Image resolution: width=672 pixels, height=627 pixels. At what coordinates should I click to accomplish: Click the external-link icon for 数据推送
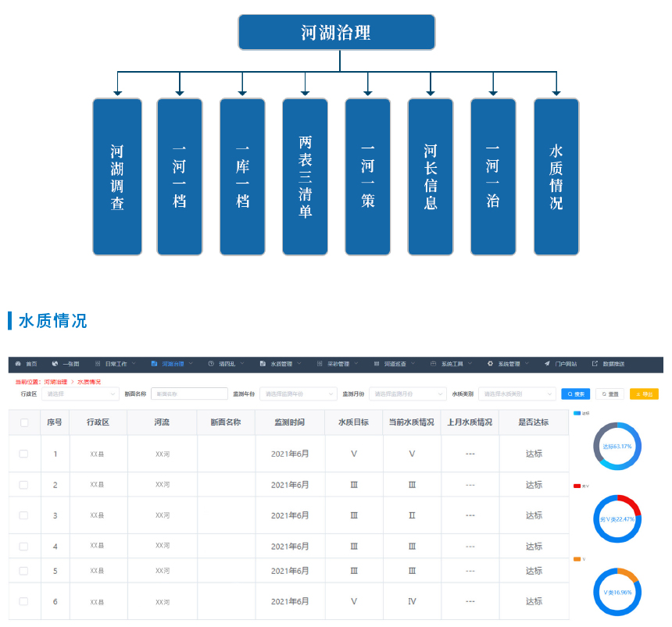pyautogui.click(x=595, y=364)
